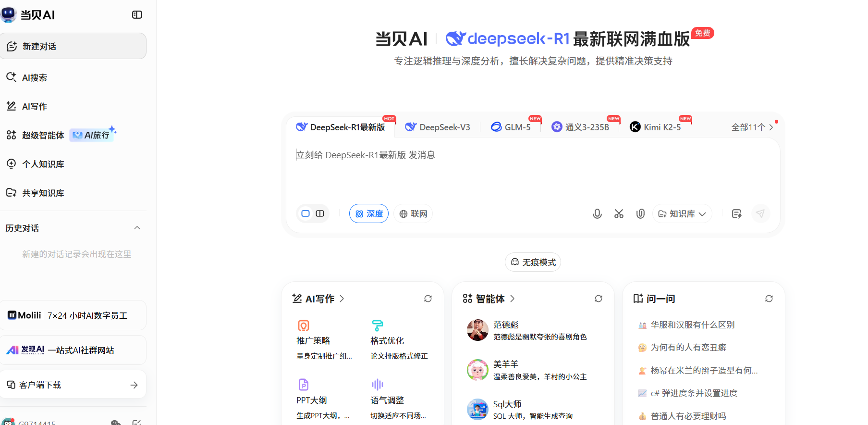Click the WeChat icon at sidebar bottom

(115, 423)
